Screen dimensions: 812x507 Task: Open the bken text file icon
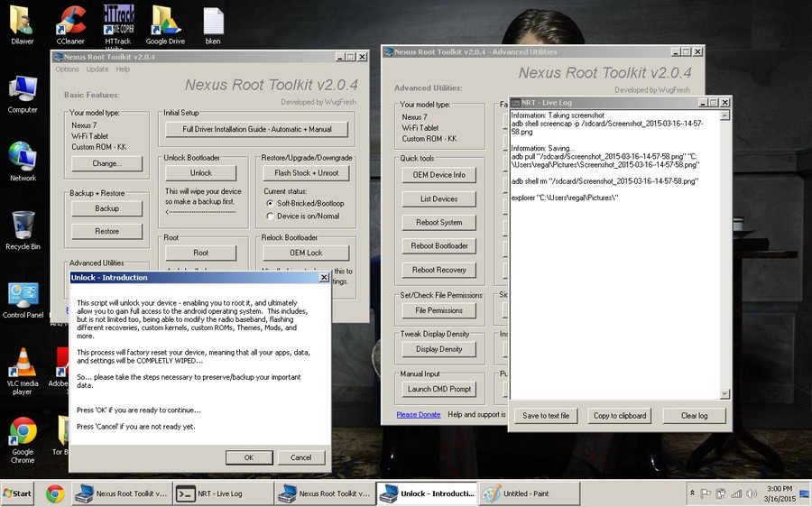(213, 25)
